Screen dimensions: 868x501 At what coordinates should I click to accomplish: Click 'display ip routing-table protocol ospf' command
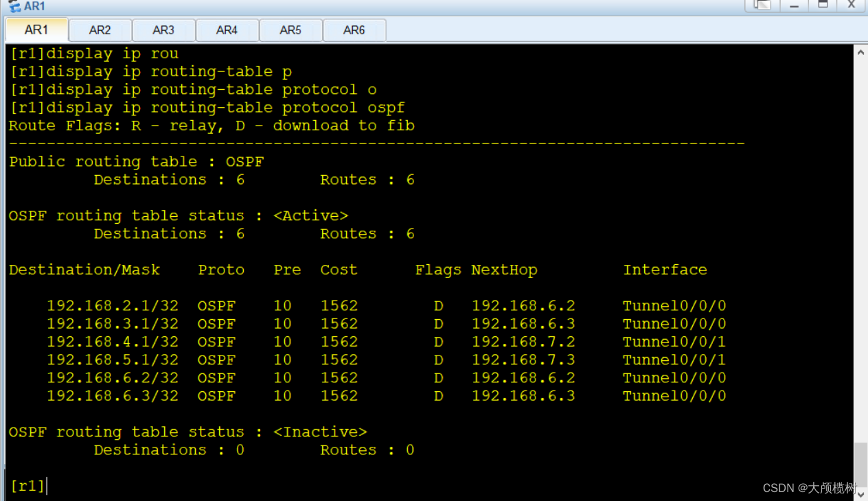pyautogui.click(x=226, y=108)
